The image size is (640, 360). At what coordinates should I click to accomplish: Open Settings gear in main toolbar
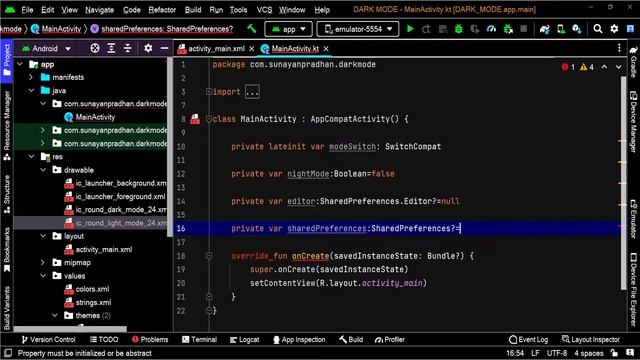(614, 29)
